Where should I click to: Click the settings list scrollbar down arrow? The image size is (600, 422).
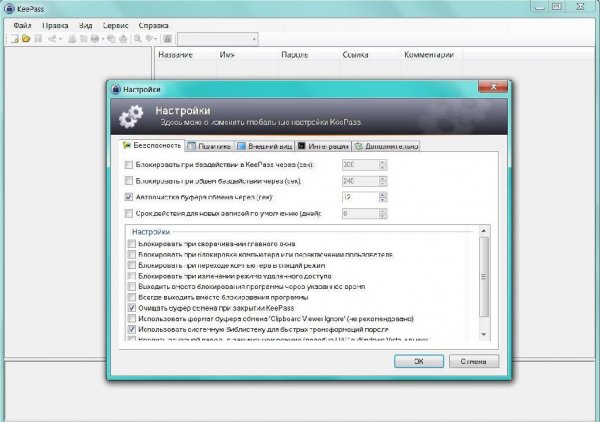(x=484, y=335)
